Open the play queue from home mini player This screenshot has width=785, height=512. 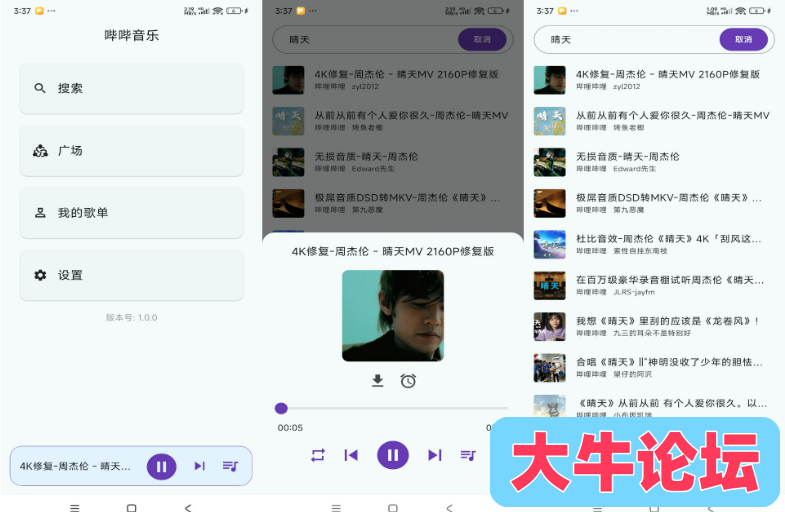[x=230, y=466]
